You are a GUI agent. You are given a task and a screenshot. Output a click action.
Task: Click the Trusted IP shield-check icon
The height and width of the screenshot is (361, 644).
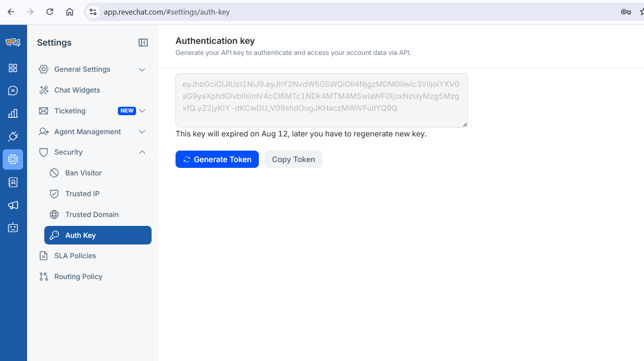coord(54,194)
